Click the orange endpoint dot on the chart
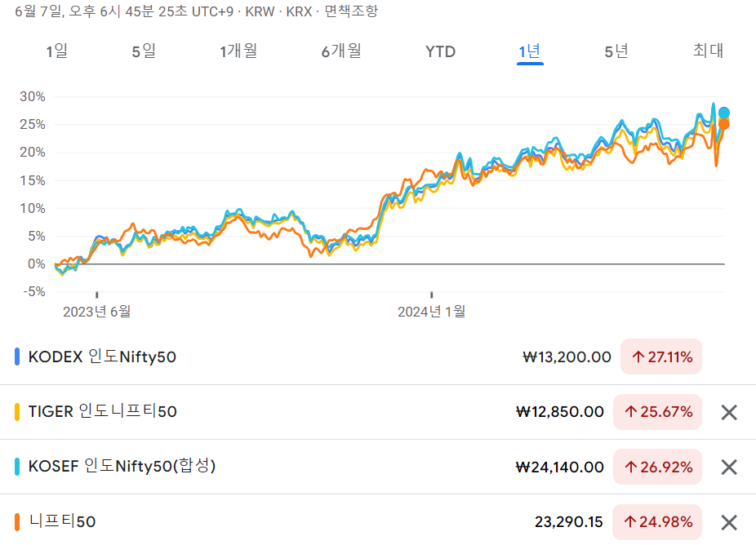The image size is (756, 545). 723,124
